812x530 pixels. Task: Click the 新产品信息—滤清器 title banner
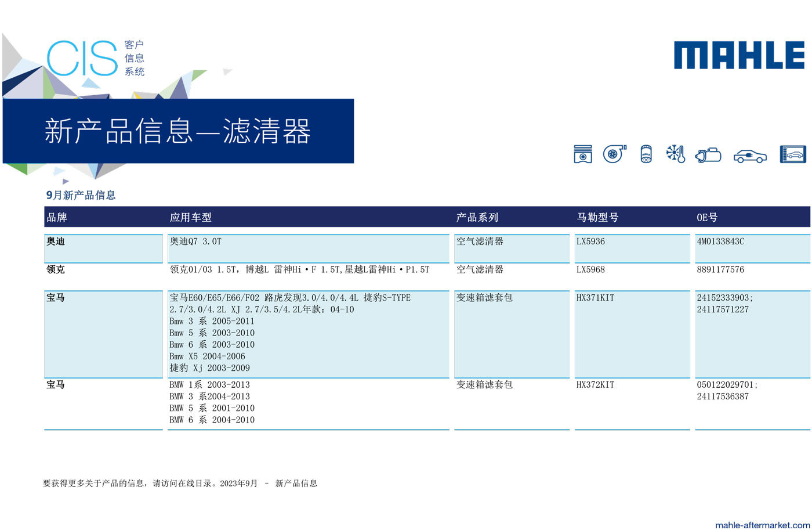click(x=178, y=131)
